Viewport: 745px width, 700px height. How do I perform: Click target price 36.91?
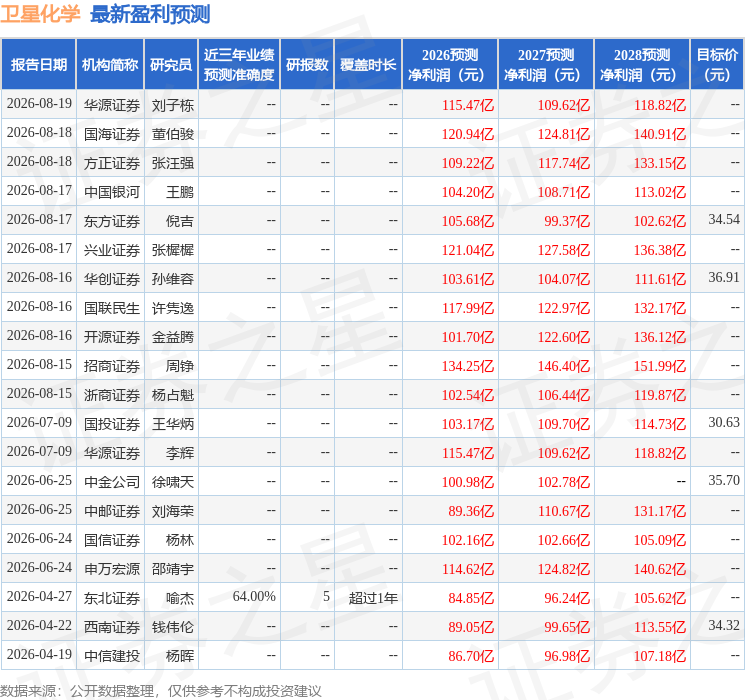(x=724, y=277)
